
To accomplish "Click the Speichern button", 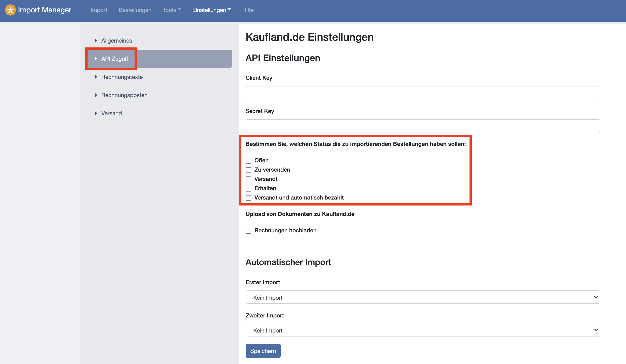I will point(263,351).
